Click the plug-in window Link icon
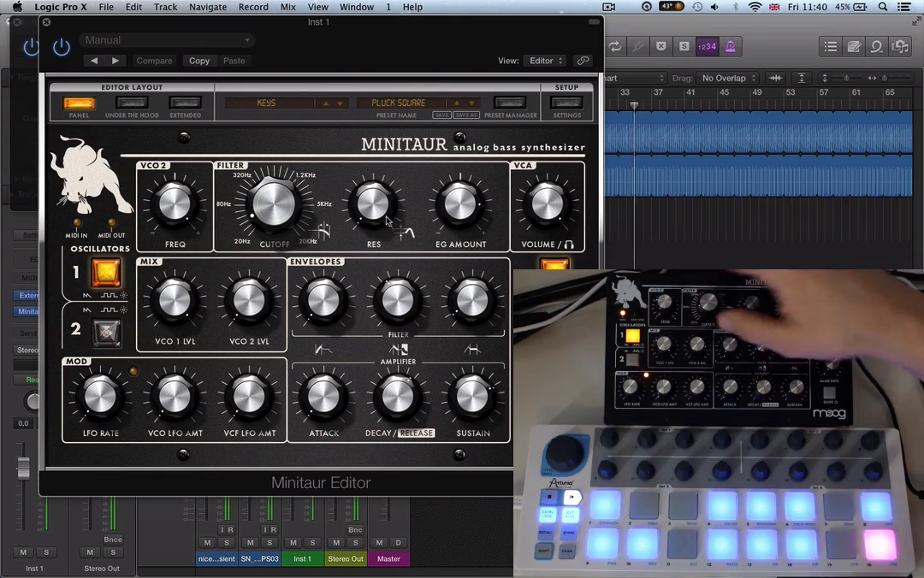This screenshot has height=578, width=924. [583, 61]
